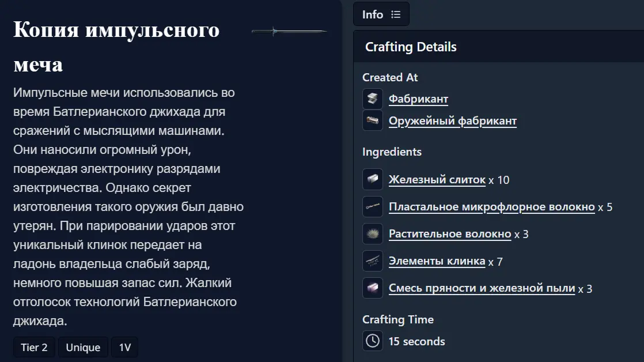The width and height of the screenshot is (644, 362).
Task: Click the Ingredients label
Action: tap(392, 152)
